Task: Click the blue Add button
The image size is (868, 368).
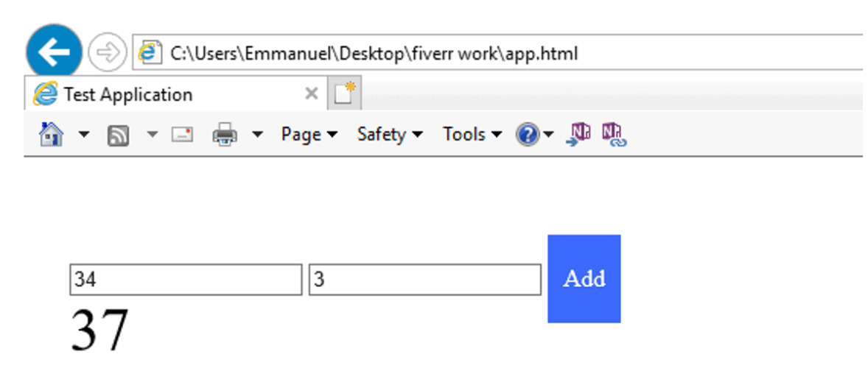Action: click(584, 278)
